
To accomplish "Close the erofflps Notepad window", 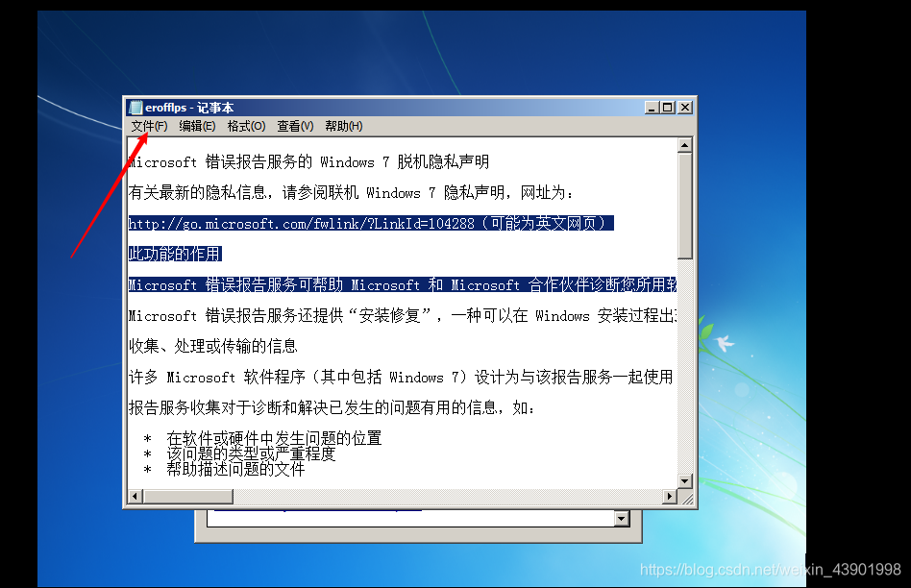I will pyautogui.click(x=685, y=108).
